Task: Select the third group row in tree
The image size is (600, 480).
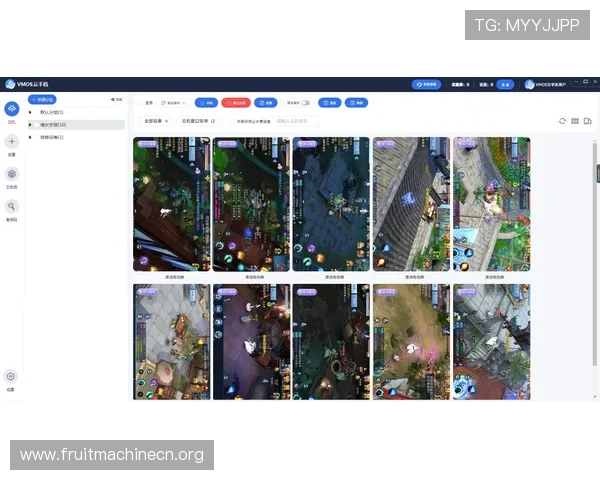Action: [76, 137]
